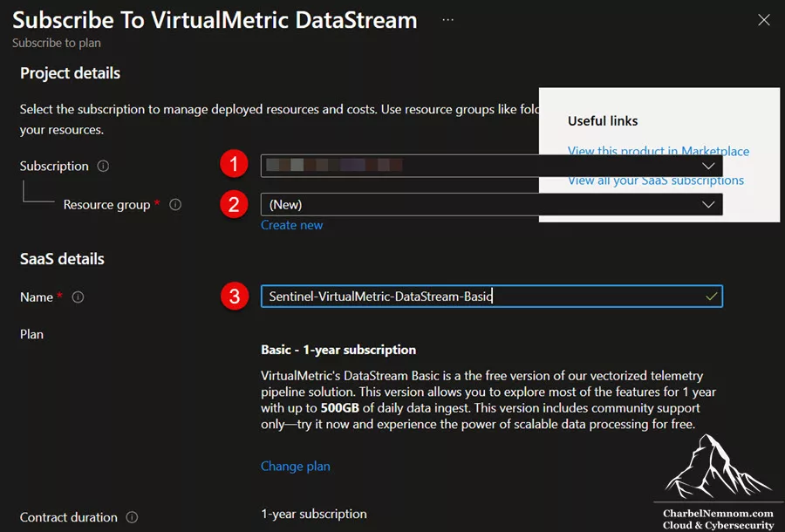The image size is (785, 532).
Task: Close the Subscribe to plan pane
Action: [763, 20]
